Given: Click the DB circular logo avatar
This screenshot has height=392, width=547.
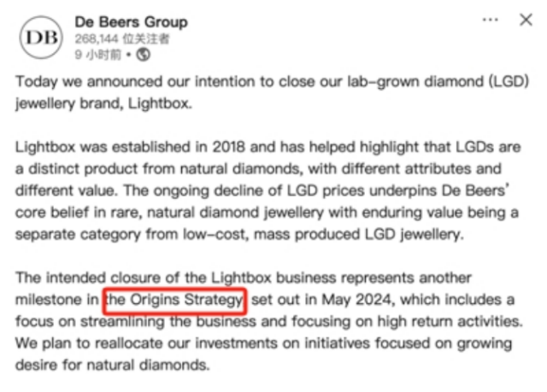Looking at the screenshot, I should (x=41, y=38).
